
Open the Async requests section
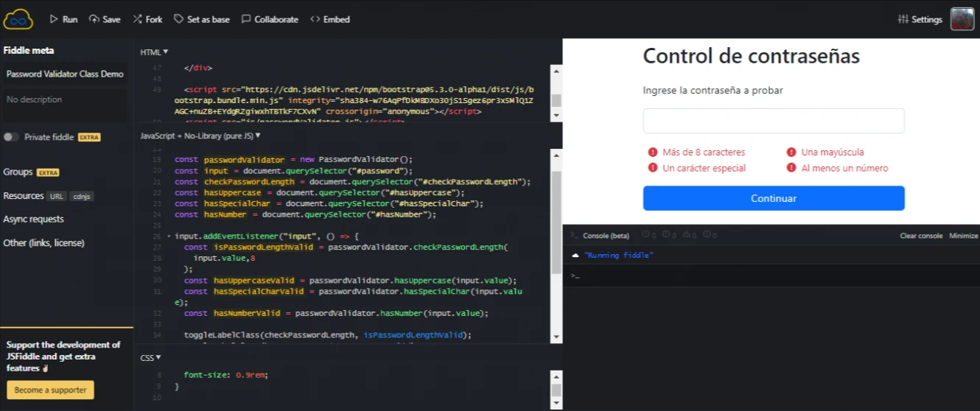coord(33,219)
